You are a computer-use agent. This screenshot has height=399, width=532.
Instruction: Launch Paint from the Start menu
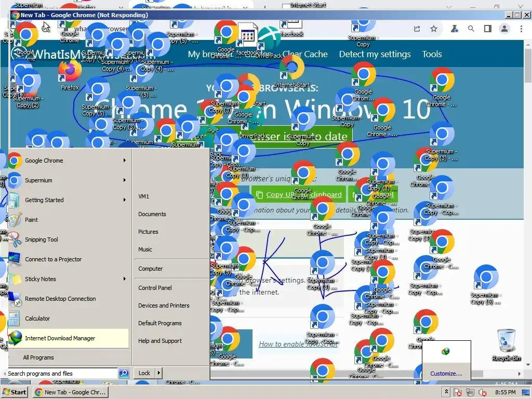coord(68,220)
